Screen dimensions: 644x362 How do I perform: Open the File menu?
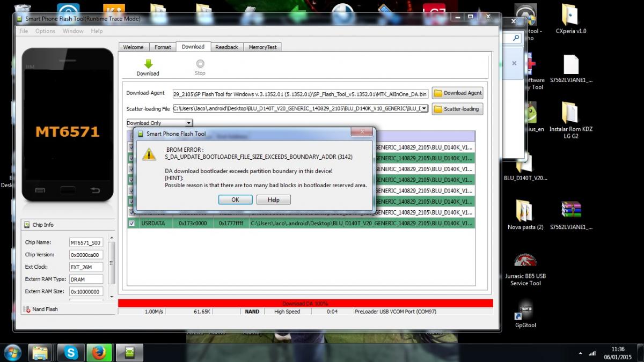[x=24, y=31]
